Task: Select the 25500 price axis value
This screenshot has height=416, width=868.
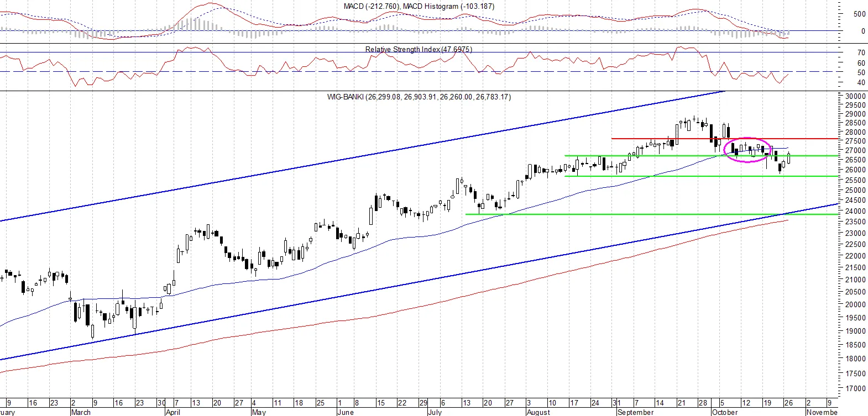Action: (855, 180)
